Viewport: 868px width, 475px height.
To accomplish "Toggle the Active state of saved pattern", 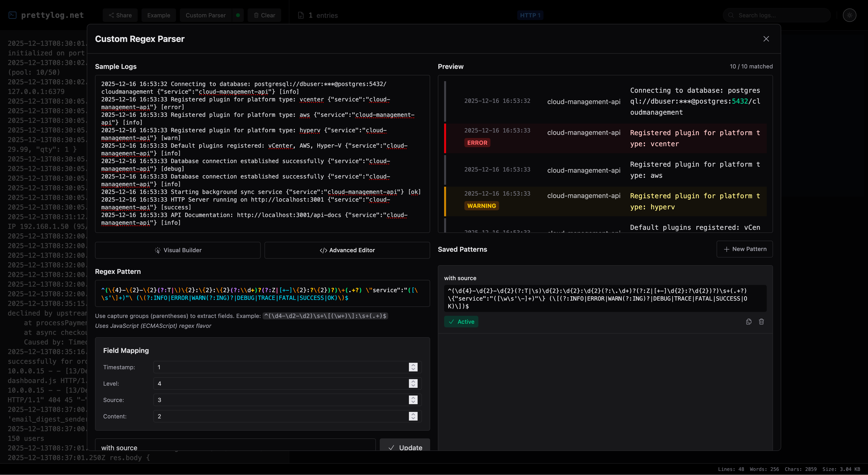I will coord(461,322).
